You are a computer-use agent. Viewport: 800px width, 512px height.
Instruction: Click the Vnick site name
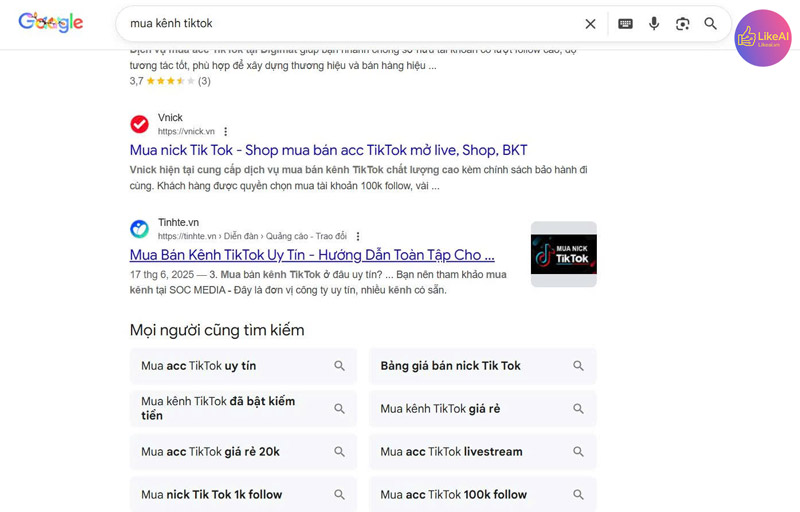click(170, 117)
